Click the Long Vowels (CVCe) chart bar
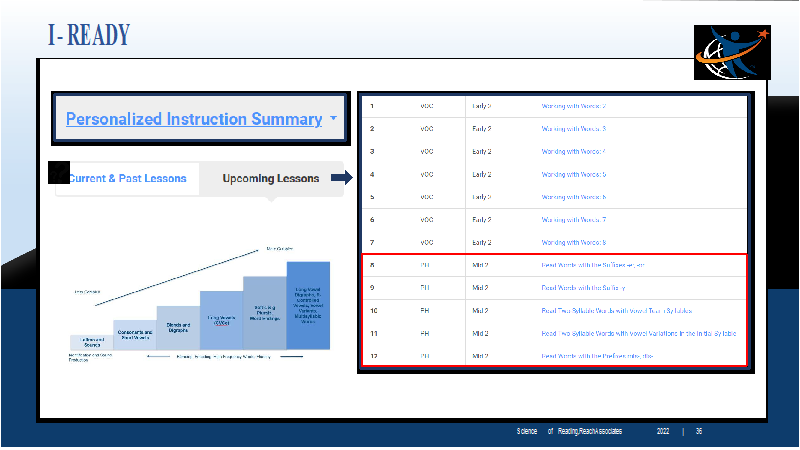This screenshot has height=450, width=800. click(221, 320)
